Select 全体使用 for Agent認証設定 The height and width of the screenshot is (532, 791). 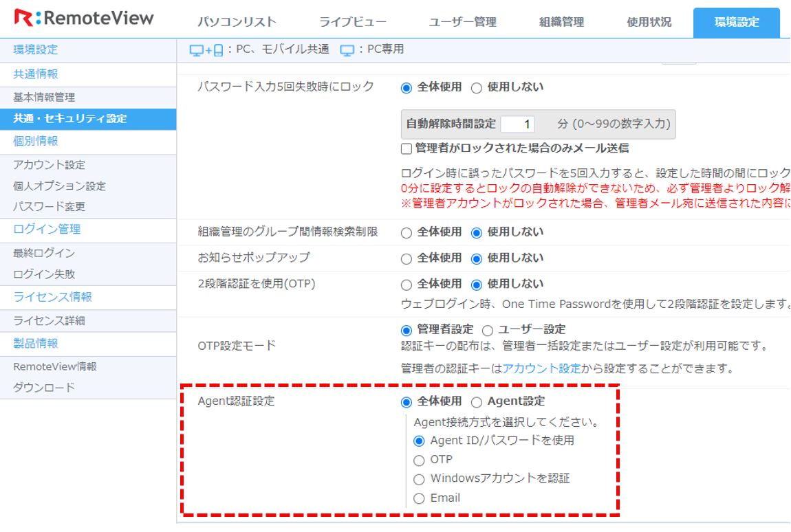tap(406, 402)
